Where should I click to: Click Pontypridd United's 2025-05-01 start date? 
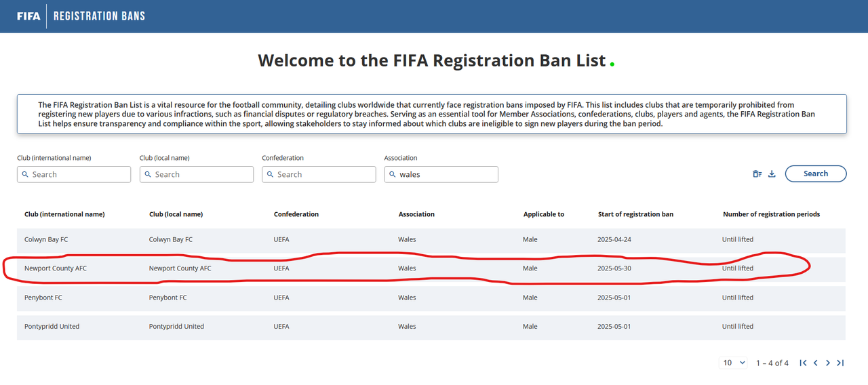[x=614, y=327]
